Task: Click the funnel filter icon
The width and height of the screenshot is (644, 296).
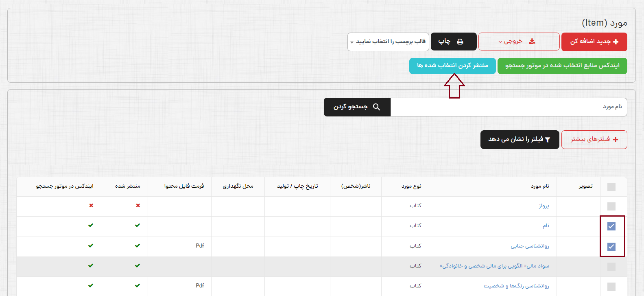Action: pyautogui.click(x=548, y=140)
